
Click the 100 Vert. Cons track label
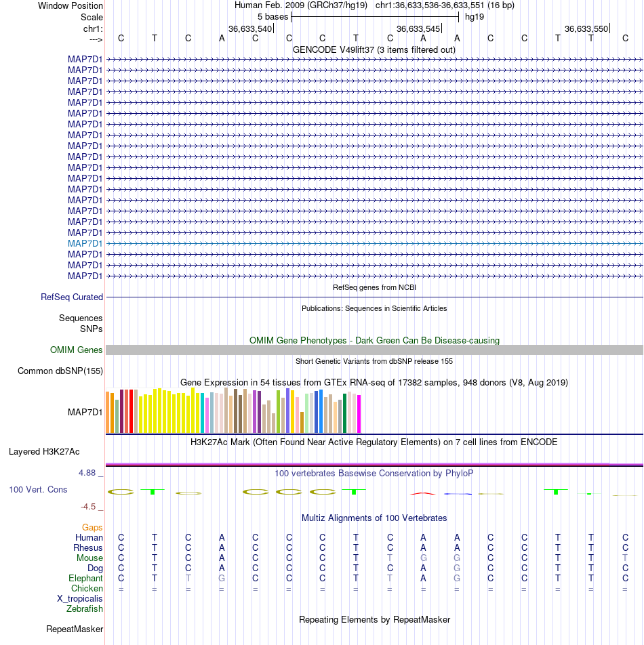tap(38, 489)
